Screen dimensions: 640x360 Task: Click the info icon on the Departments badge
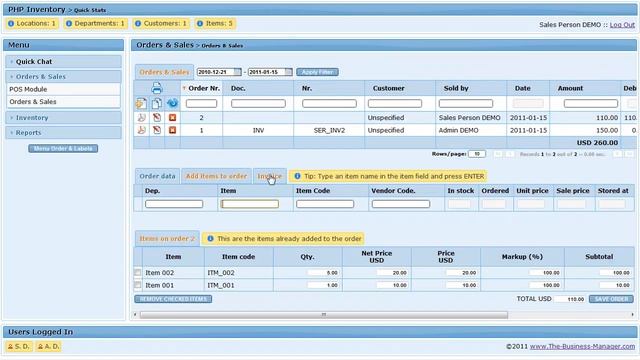tap(69, 24)
